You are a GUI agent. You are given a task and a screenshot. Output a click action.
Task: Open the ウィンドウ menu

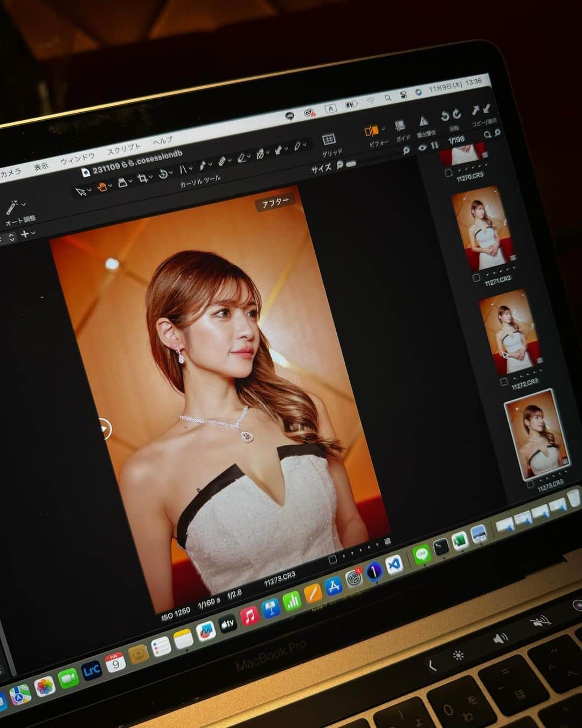[78, 158]
